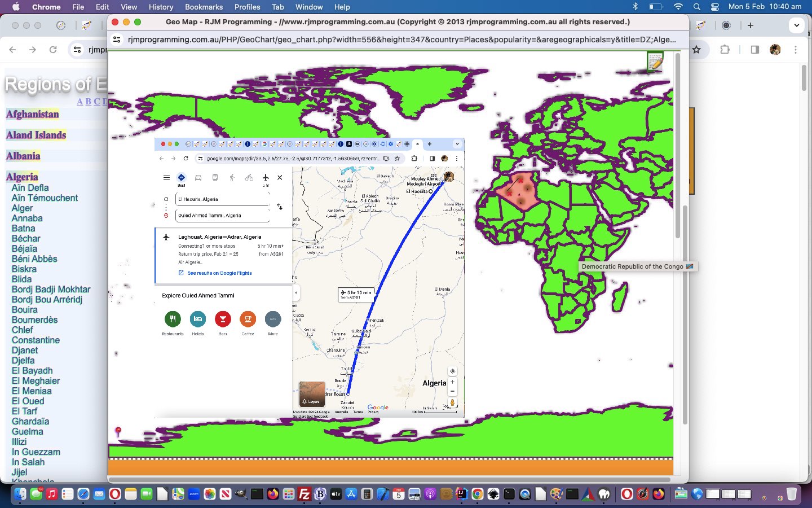
Task: Click Ouled Ahmed Tammi destination field
Action: coord(223,216)
